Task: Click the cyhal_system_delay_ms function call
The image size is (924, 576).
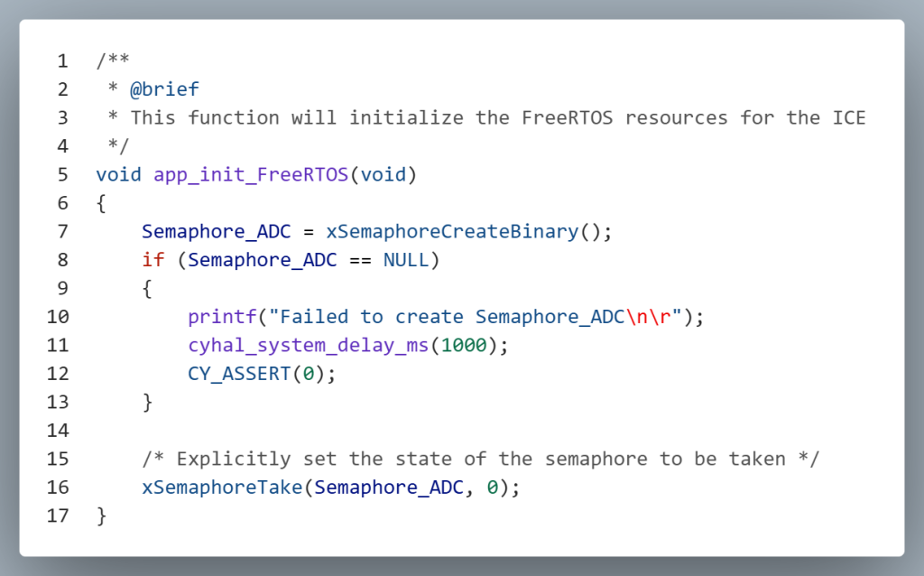Action: [309, 345]
